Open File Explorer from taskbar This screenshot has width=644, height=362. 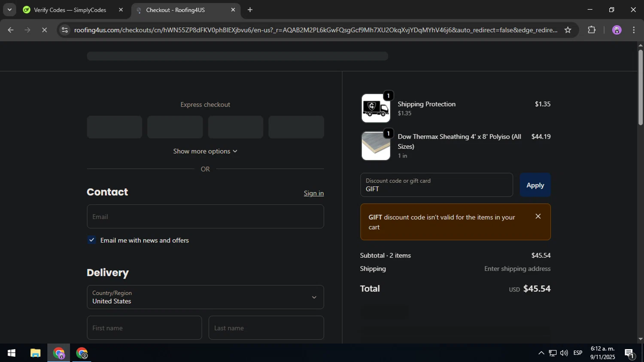35,353
